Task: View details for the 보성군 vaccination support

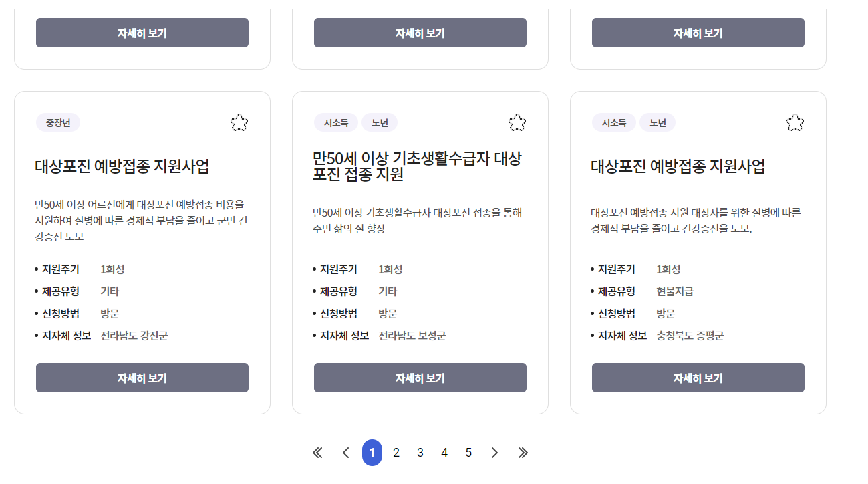Action: [420, 378]
